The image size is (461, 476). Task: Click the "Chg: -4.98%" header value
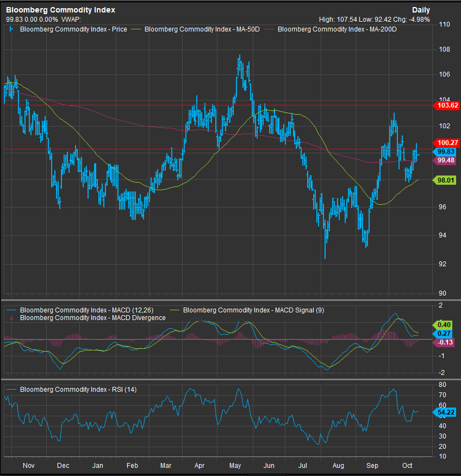pos(412,20)
